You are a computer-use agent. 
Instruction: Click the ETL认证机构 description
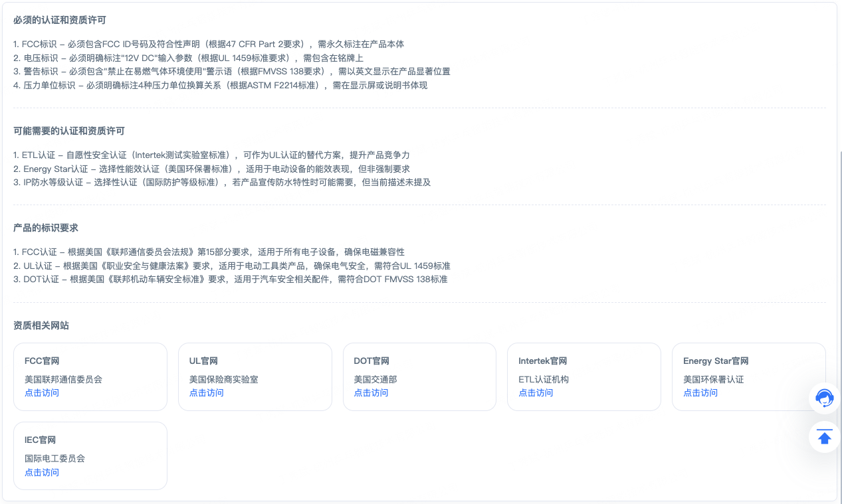pyautogui.click(x=544, y=380)
